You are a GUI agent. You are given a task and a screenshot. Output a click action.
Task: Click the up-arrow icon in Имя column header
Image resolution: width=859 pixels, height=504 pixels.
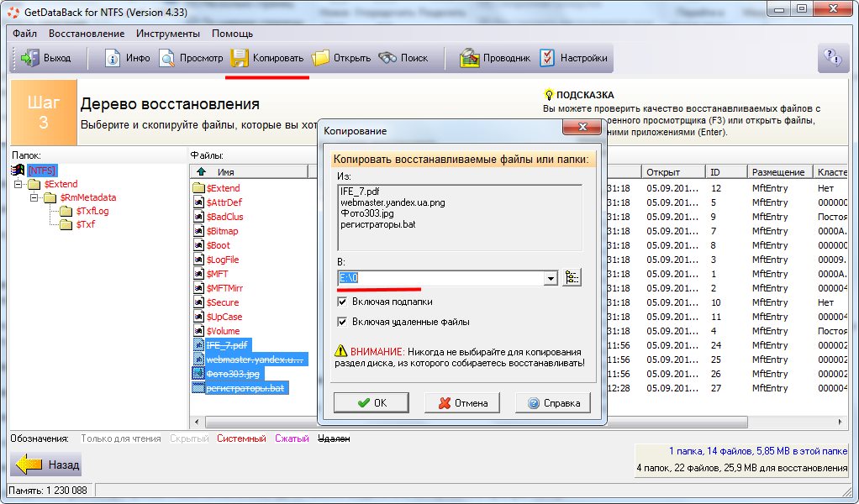201,172
